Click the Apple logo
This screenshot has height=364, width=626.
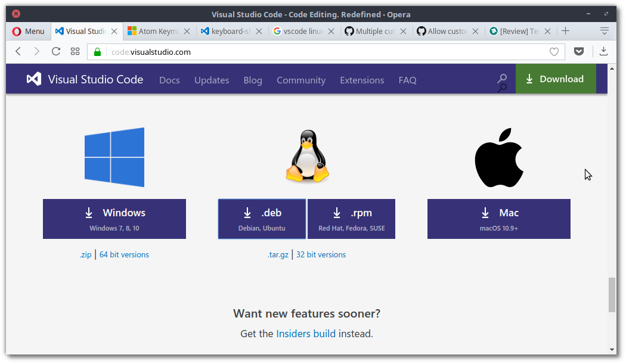pos(498,157)
